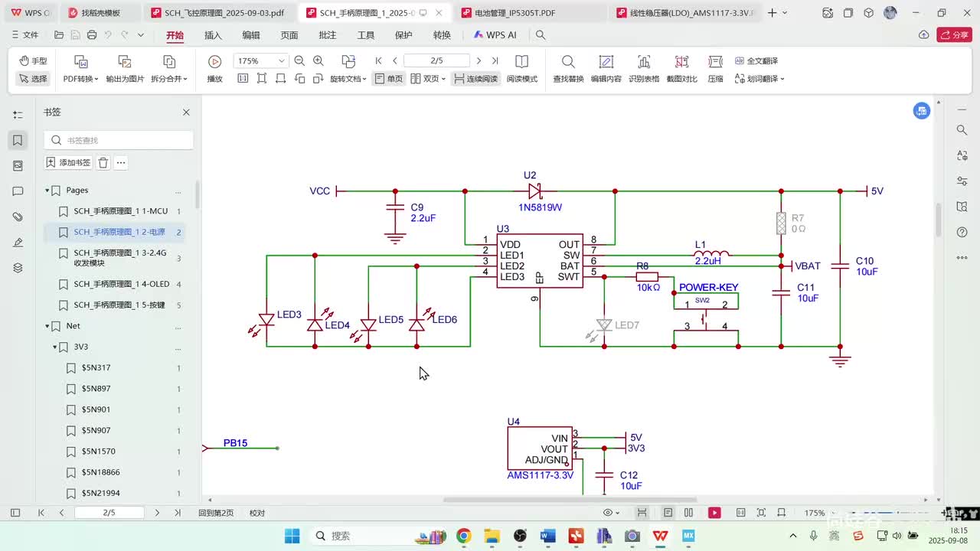The image size is (980, 551).
Task: Toggle navigation pane in status bar
Action: point(15,513)
